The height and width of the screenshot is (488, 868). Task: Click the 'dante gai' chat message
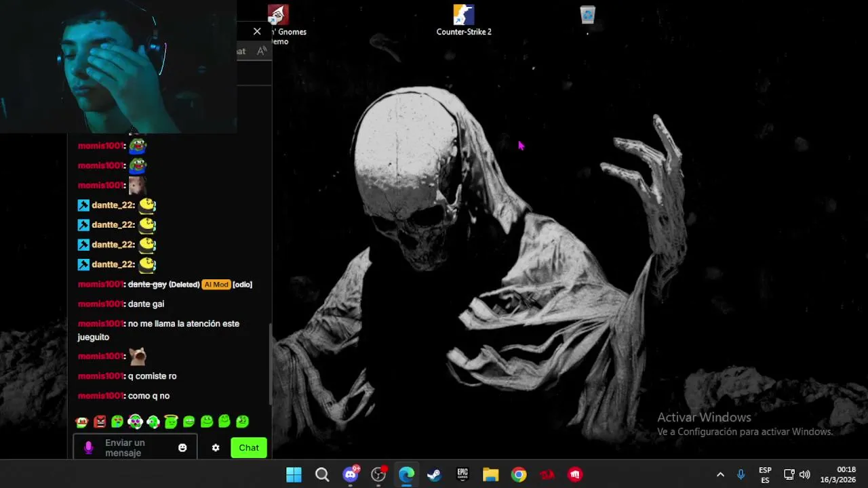(146, 304)
